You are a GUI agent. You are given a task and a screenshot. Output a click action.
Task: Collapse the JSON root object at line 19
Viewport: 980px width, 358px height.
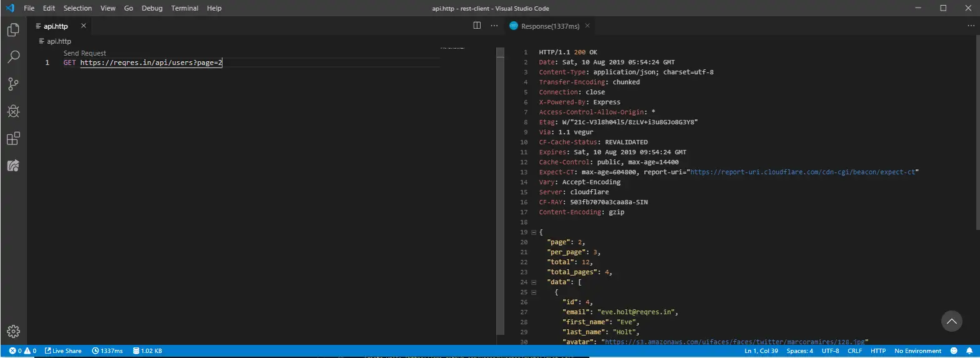click(534, 232)
